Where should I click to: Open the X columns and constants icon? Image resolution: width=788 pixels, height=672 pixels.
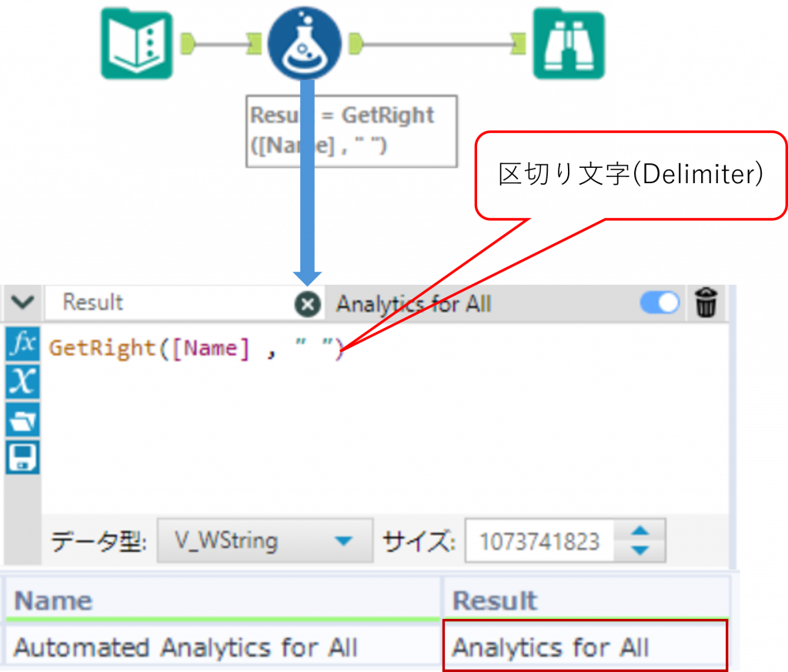[22, 382]
